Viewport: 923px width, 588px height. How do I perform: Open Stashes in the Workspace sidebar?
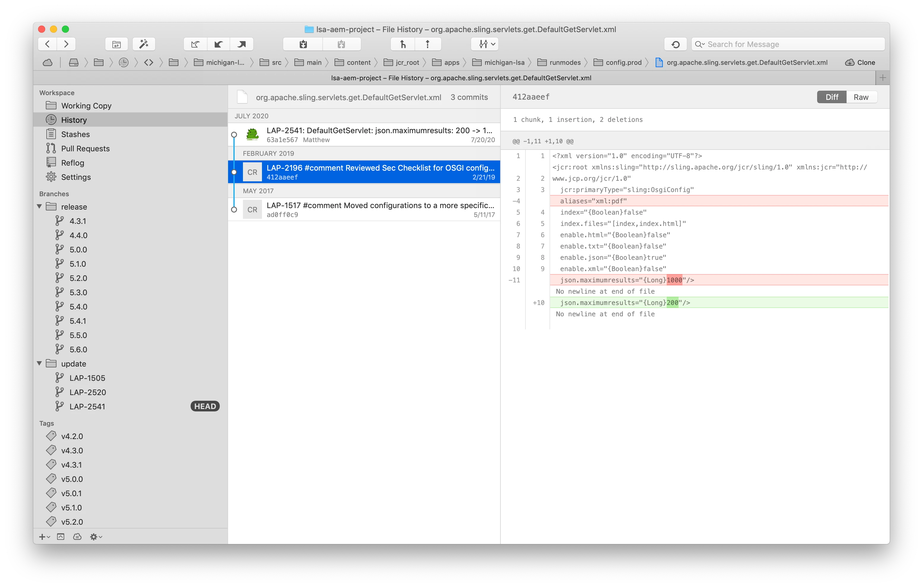click(x=75, y=134)
